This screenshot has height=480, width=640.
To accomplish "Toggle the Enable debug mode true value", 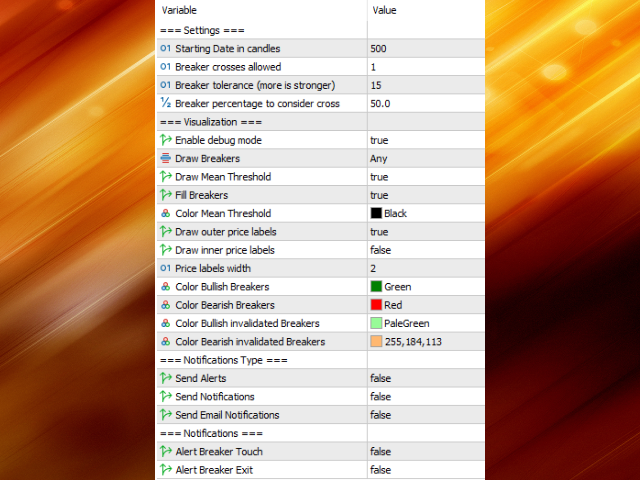I will (x=426, y=140).
